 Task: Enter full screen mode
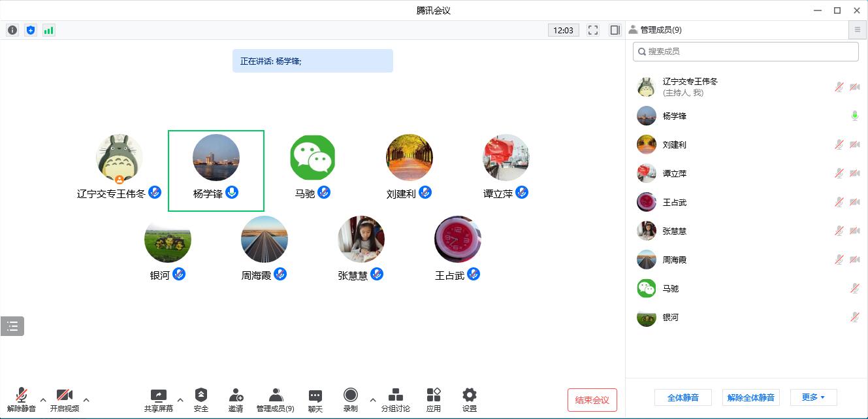coord(593,30)
